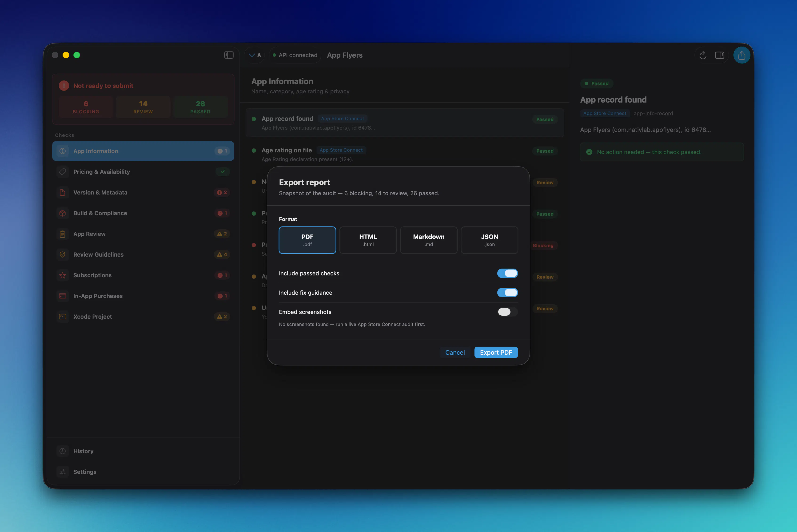
Task: Click the Settings sliders icon
Action: (x=62, y=472)
